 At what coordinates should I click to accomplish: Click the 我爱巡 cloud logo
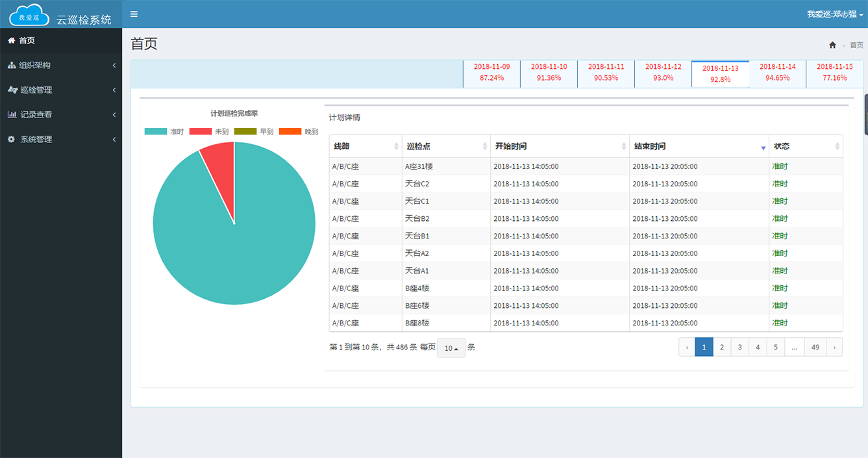tap(29, 14)
